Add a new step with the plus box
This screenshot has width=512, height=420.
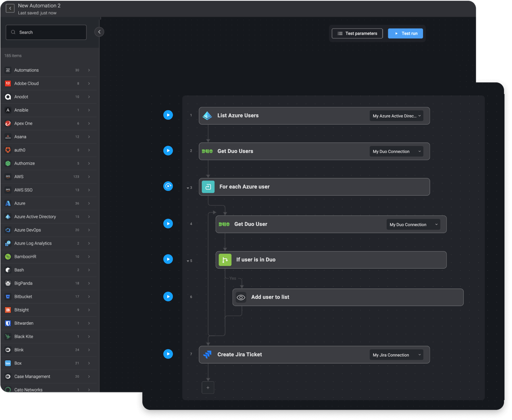pos(208,388)
